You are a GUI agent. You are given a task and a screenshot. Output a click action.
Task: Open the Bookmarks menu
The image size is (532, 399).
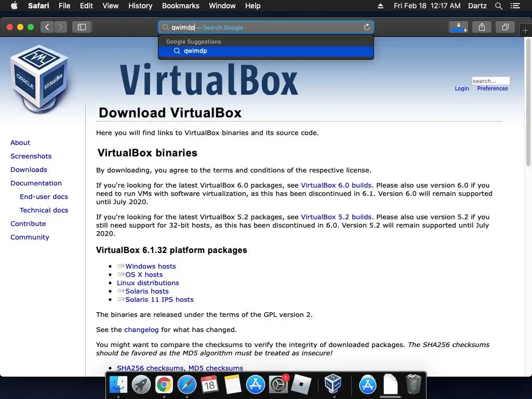click(x=180, y=6)
